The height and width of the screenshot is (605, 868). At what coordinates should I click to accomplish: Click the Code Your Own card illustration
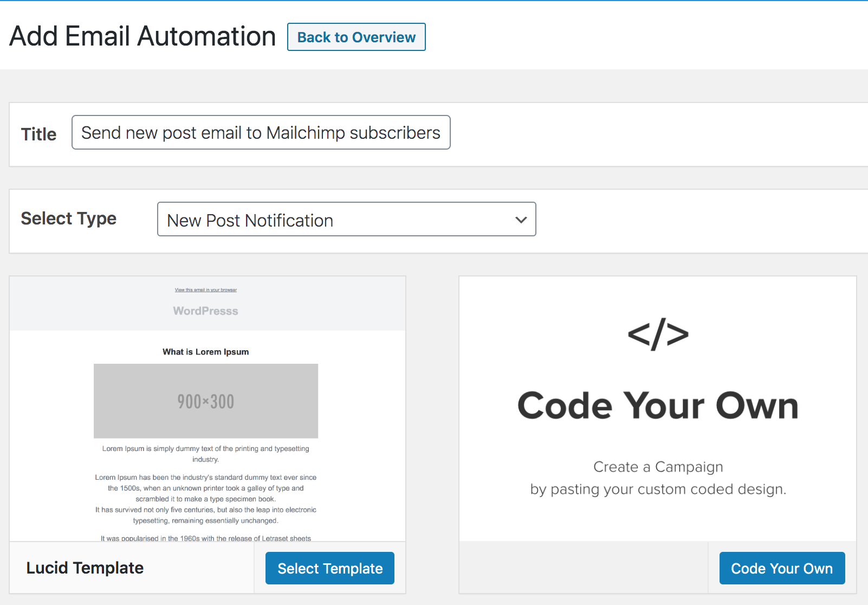coord(657,406)
